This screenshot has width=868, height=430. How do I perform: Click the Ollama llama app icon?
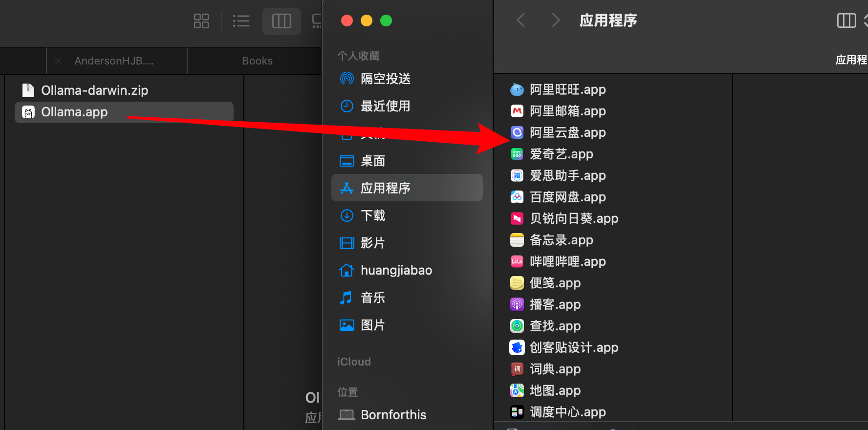tap(28, 112)
